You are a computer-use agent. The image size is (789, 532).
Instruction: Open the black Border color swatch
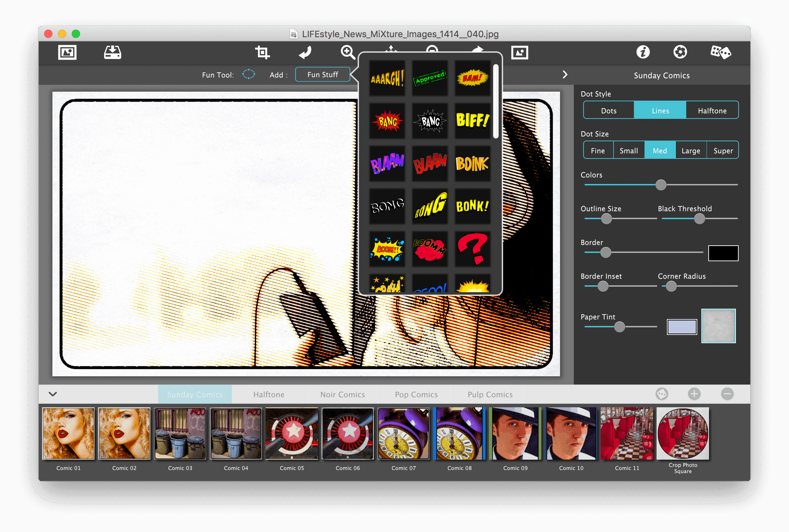tap(723, 253)
